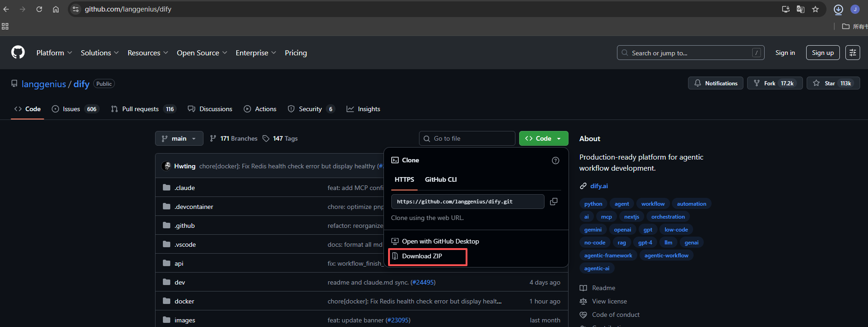
Task: Switch to the Issues tab
Action: pos(75,109)
